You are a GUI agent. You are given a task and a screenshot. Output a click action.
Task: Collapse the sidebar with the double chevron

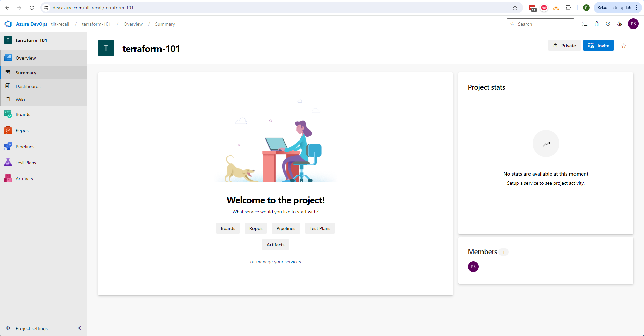[x=79, y=328]
